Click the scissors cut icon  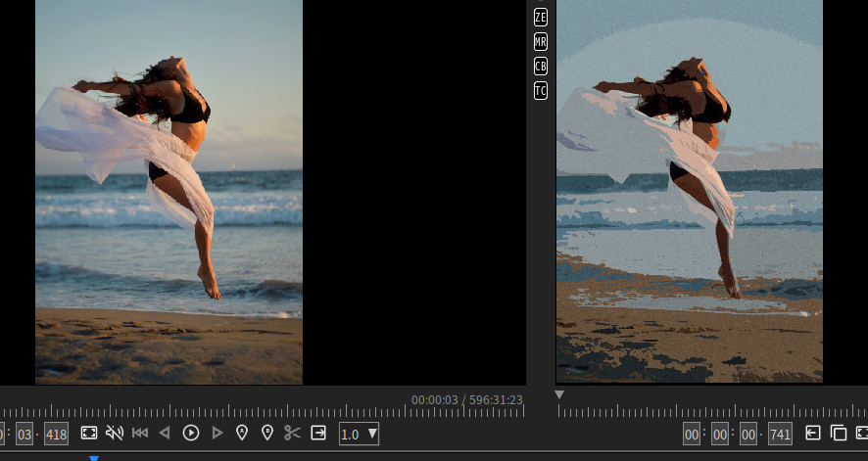pos(292,433)
